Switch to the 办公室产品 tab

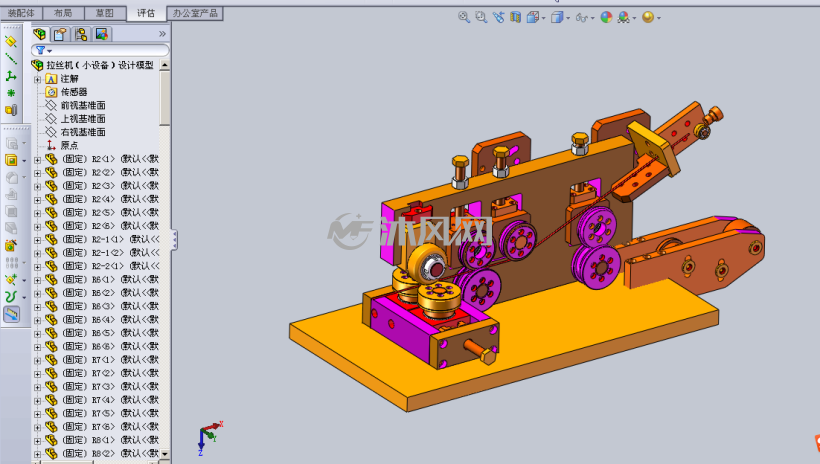click(x=195, y=13)
